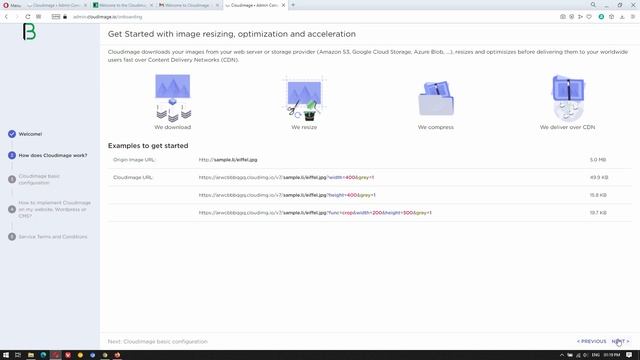Switch to the green-icon Welcome tab
This screenshot has height=360, width=640.
pyautogui.click(x=122, y=5)
